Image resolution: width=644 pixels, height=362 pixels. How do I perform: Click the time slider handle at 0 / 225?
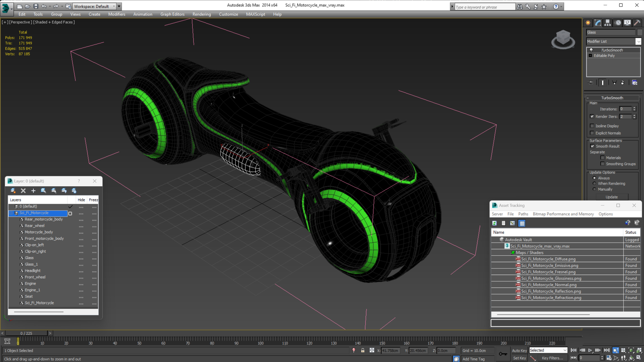tap(26, 333)
